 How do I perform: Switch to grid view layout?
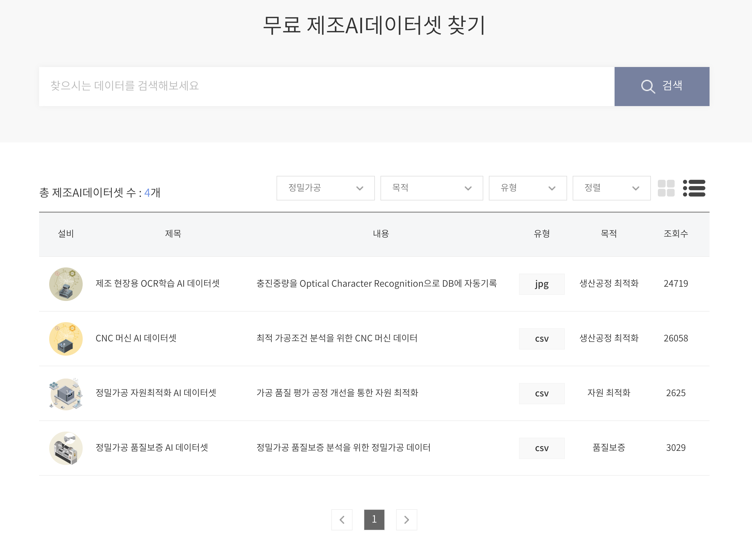tap(667, 188)
